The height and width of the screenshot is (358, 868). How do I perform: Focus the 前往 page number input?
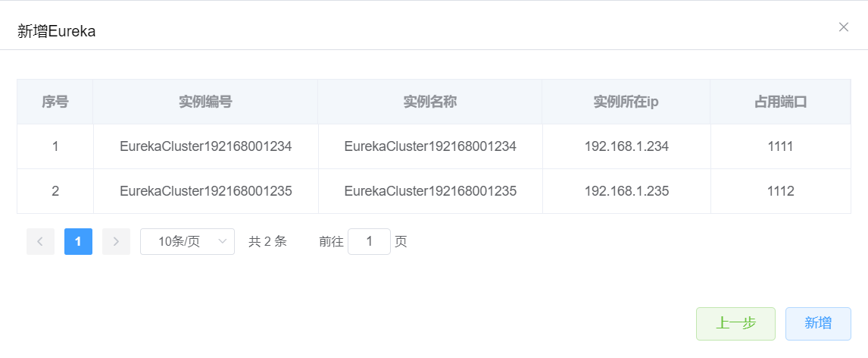click(x=369, y=242)
